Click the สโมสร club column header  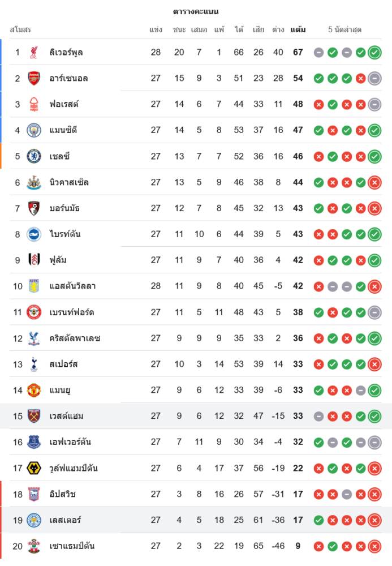point(20,29)
